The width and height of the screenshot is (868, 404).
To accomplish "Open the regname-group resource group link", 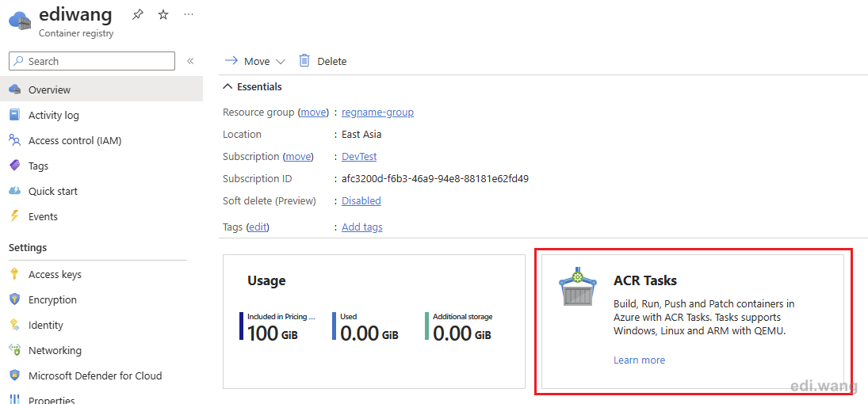I will (x=377, y=112).
